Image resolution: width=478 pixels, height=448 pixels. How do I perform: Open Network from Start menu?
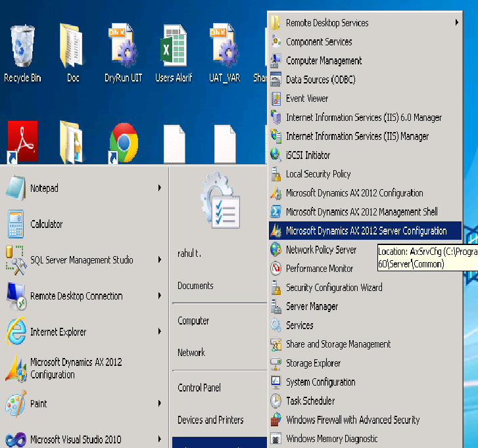191,352
